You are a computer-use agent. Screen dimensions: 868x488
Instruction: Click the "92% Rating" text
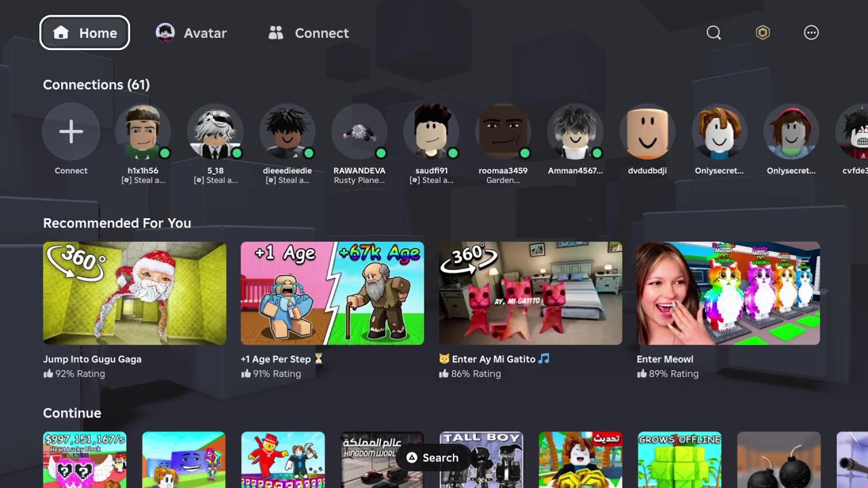point(80,373)
